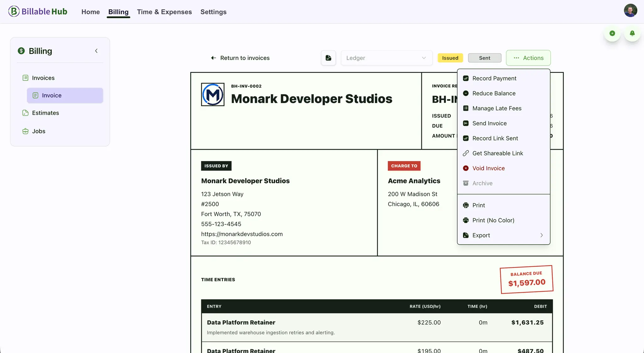This screenshot has height=353, width=644.
Task: Click the ISSUED BY label
Action: [x=216, y=166]
